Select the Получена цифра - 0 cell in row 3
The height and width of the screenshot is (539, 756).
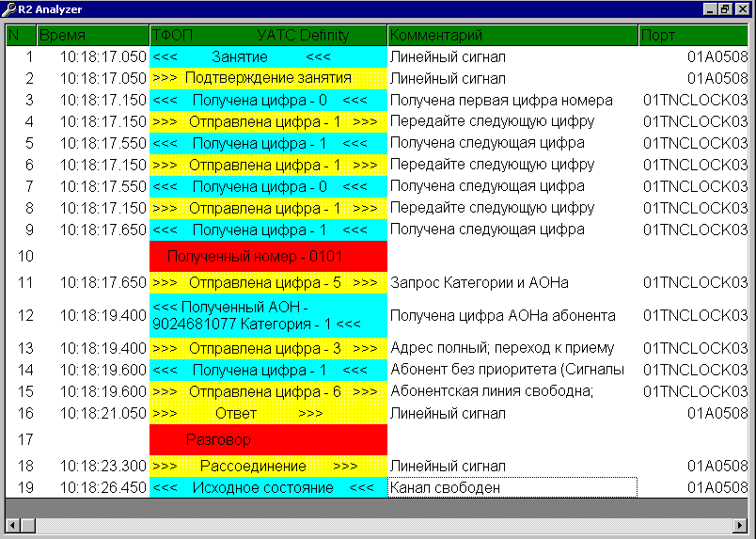coord(269,101)
